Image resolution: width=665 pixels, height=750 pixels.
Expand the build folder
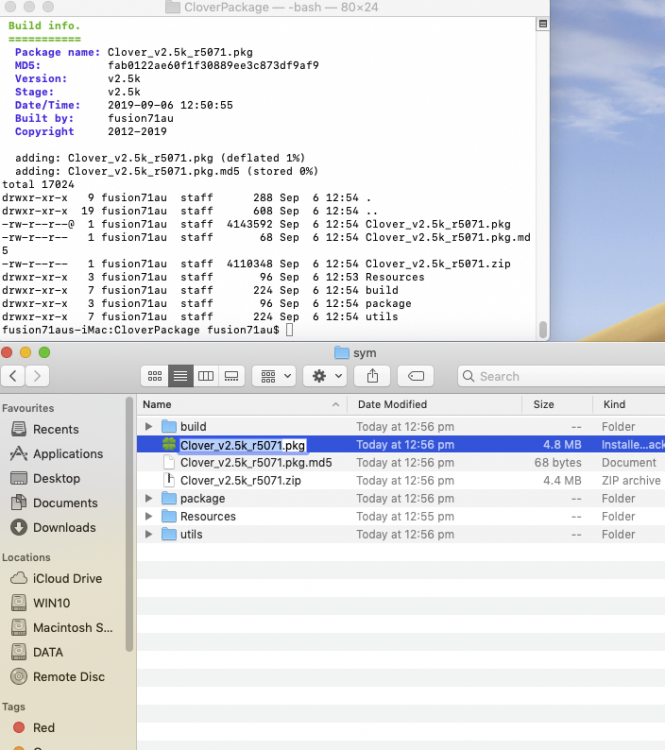tap(148, 426)
